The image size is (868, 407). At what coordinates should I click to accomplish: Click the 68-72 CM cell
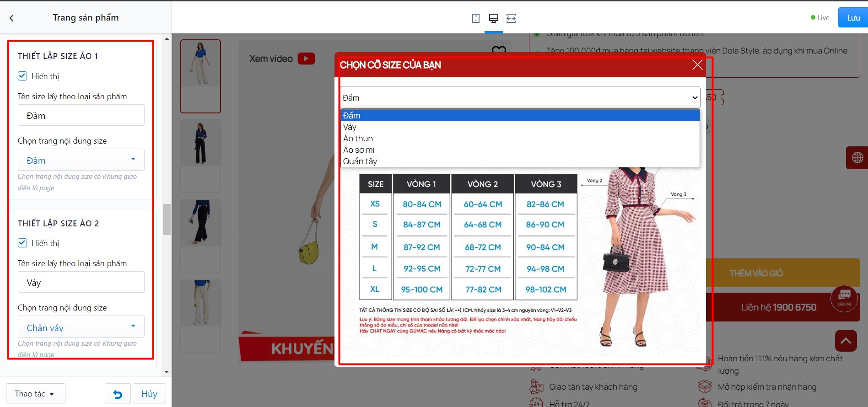(483, 247)
